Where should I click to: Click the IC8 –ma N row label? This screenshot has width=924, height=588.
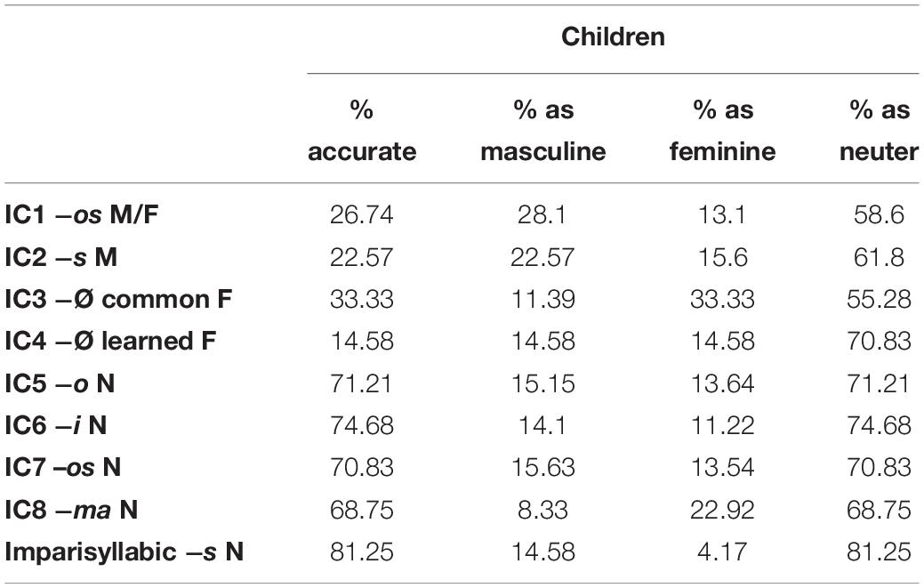coord(71,510)
